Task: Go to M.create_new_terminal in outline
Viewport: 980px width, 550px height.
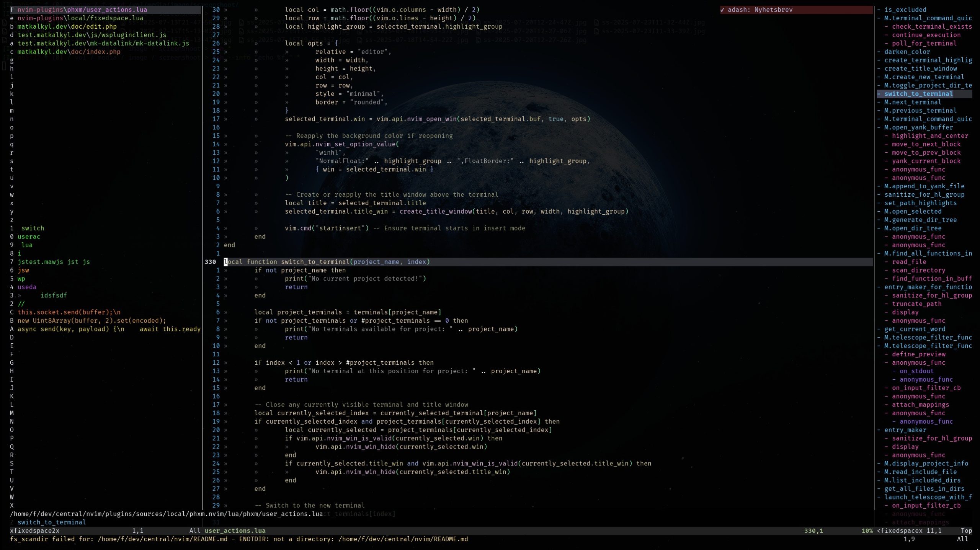Action: 924,77
